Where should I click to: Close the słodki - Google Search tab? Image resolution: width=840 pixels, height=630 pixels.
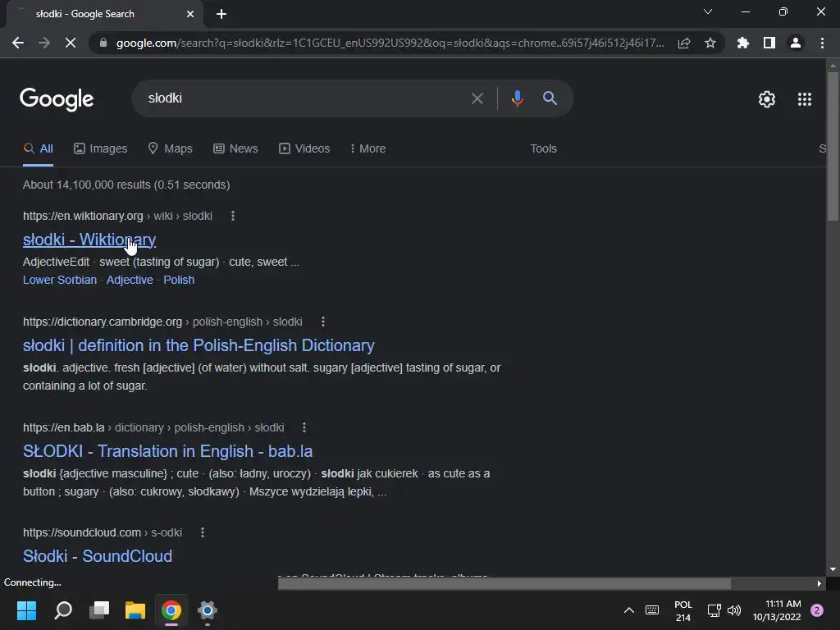[x=190, y=14]
